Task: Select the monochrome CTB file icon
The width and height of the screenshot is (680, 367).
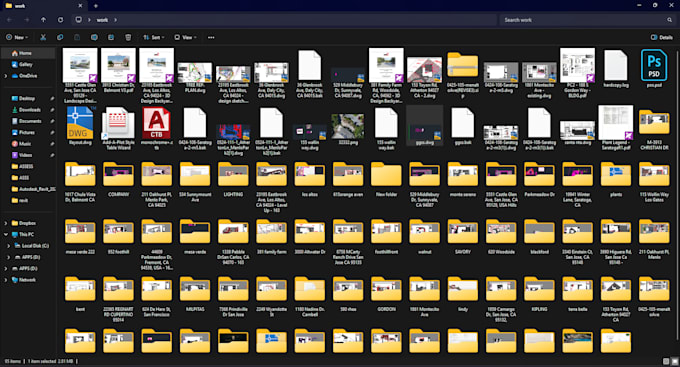Action: point(157,123)
